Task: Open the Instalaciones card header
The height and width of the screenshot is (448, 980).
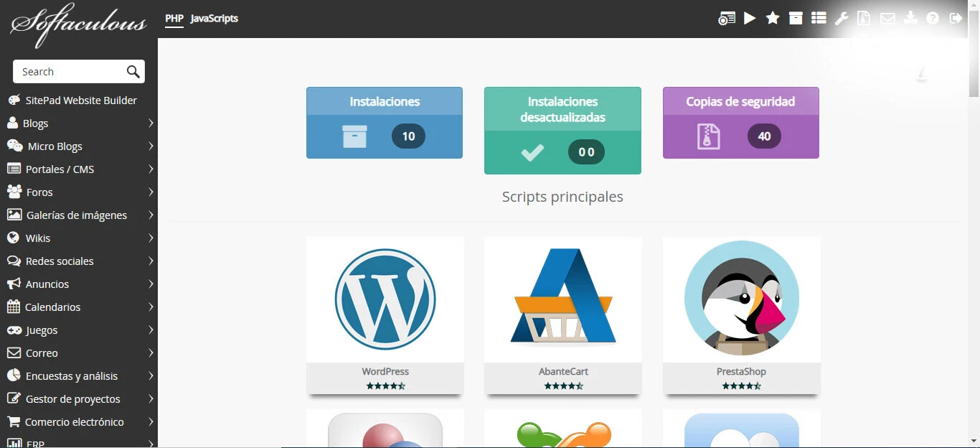Action: click(x=385, y=101)
